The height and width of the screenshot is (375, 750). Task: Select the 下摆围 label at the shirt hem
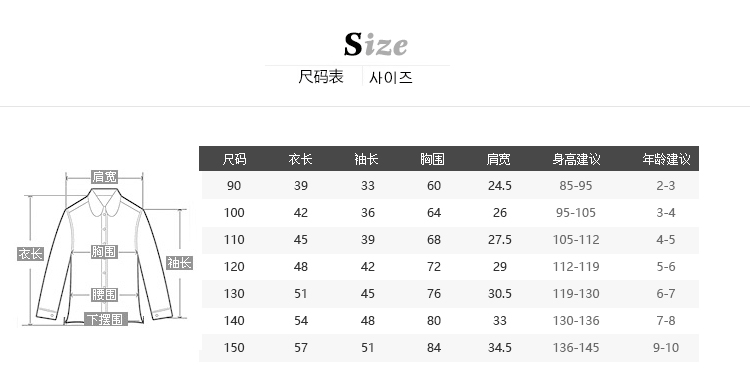[106, 320]
